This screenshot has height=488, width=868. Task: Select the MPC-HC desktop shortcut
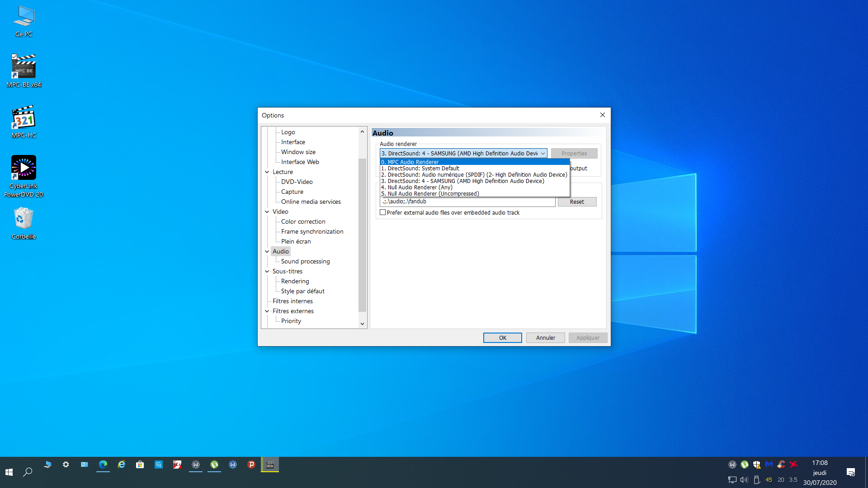(x=24, y=122)
